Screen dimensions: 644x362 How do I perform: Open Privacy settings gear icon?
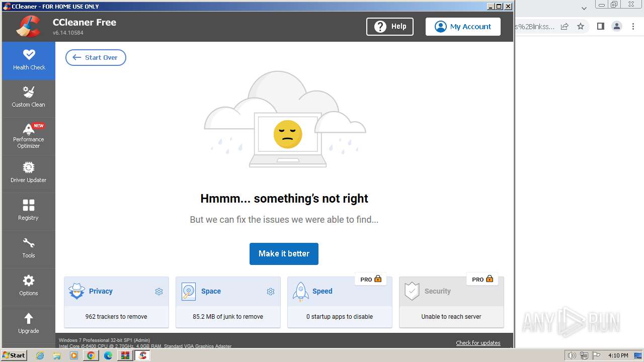[159, 292]
